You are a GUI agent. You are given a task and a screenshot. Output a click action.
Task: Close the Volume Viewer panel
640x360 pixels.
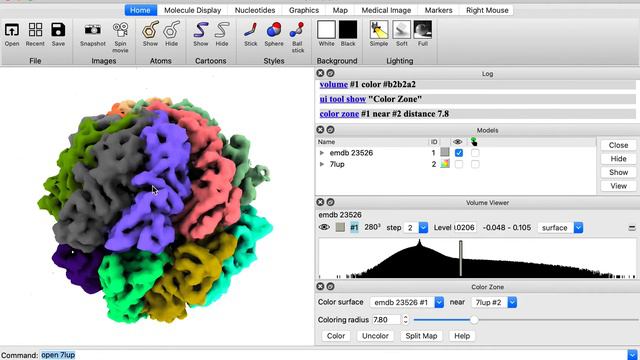pos(320,202)
